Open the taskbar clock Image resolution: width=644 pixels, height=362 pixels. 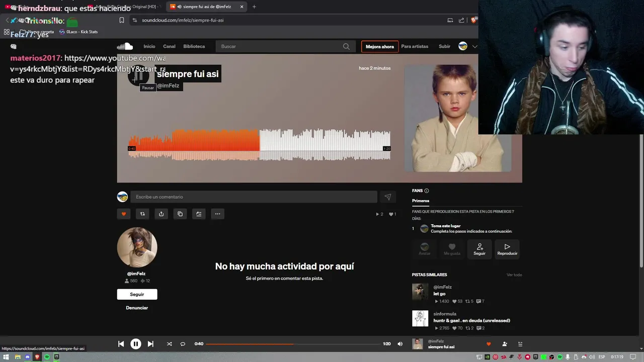617,357
